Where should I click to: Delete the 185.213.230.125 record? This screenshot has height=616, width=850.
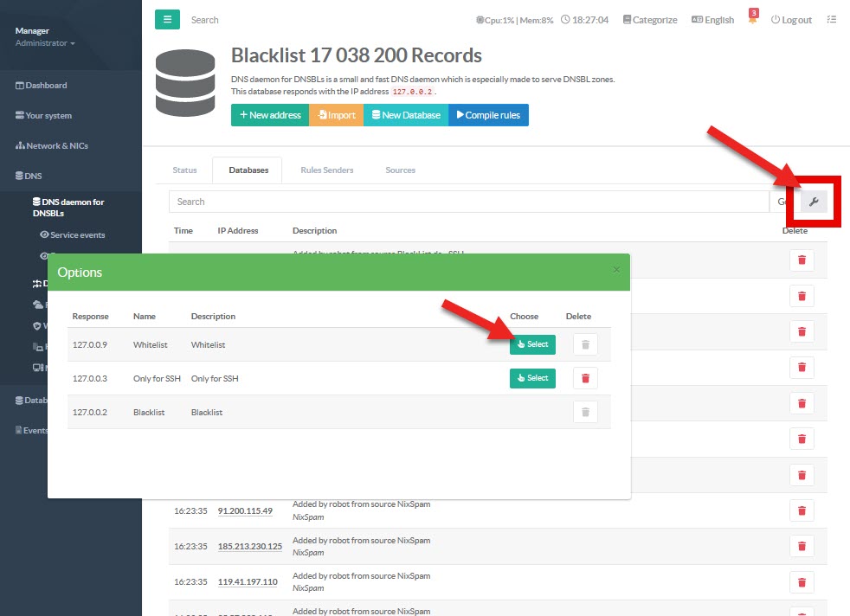click(802, 546)
